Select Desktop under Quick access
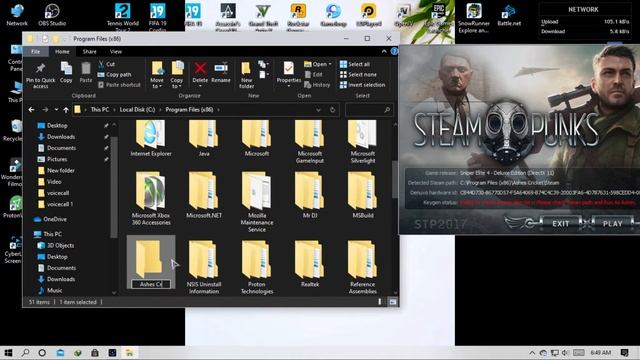The width and height of the screenshot is (640, 360). point(57,125)
